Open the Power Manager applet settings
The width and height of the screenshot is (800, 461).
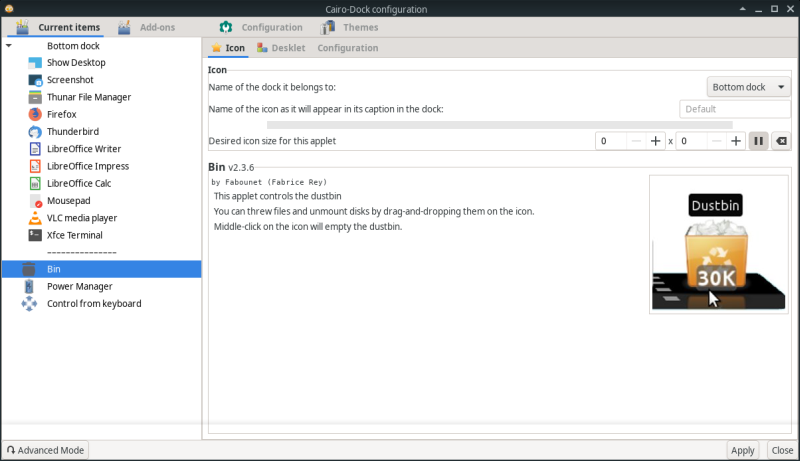(79, 286)
